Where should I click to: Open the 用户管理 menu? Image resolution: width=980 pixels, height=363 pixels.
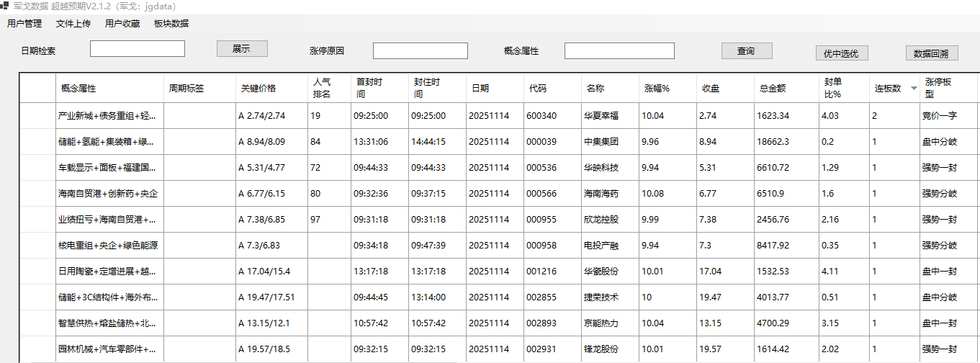click(24, 24)
